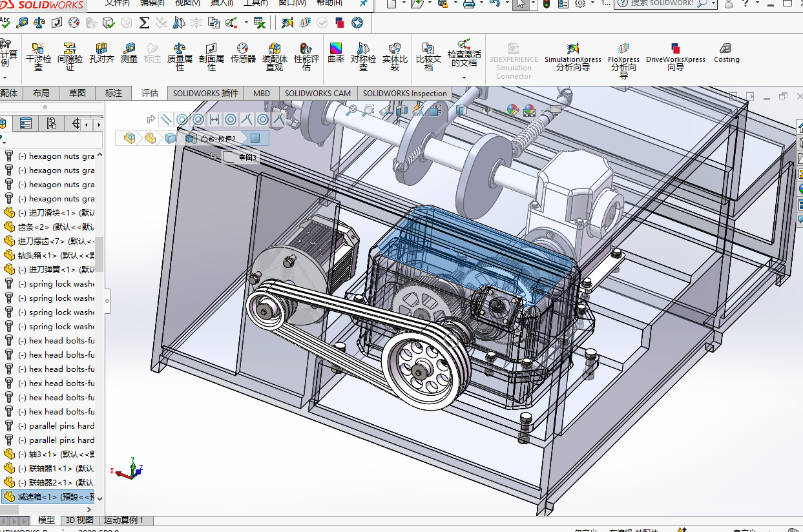Open 质量属性 mass properties
803x532 pixels.
180,57
